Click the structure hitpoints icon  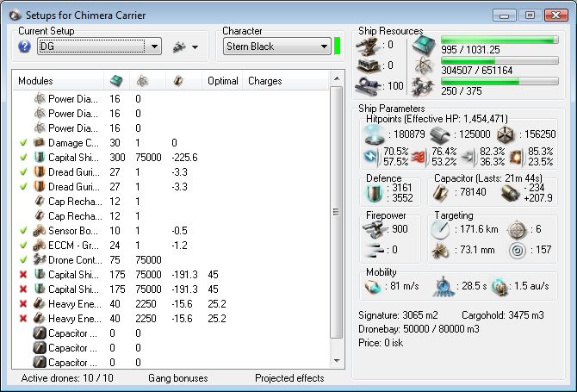tap(506, 134)
